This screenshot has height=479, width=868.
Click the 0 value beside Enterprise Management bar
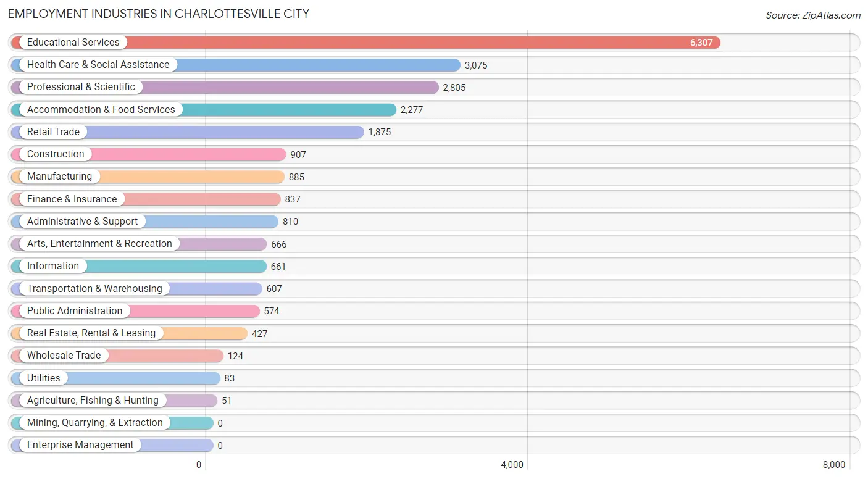pyautogui.click(x=220, y=446)
